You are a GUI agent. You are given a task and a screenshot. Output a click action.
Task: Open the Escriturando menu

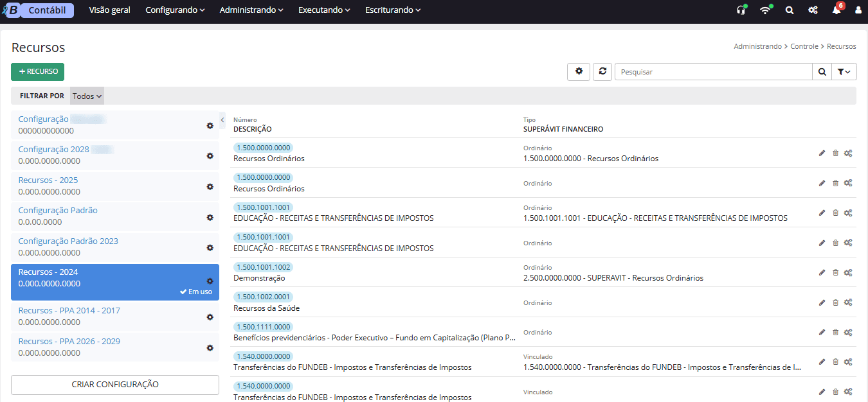point(392,10)
